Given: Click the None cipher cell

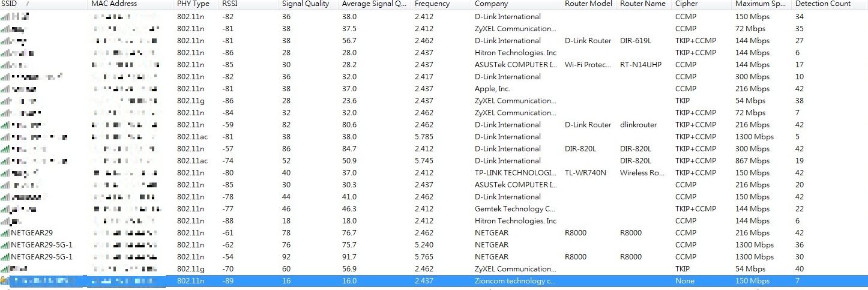Looking at the screenshot, I should [x=684, y=281].
